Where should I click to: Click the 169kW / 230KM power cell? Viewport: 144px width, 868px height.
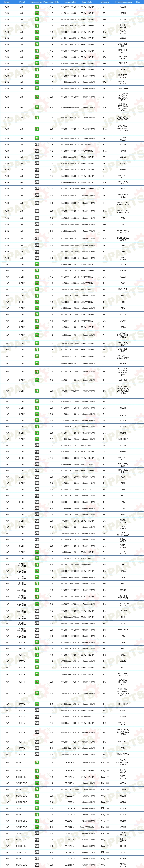coord(88,402)
